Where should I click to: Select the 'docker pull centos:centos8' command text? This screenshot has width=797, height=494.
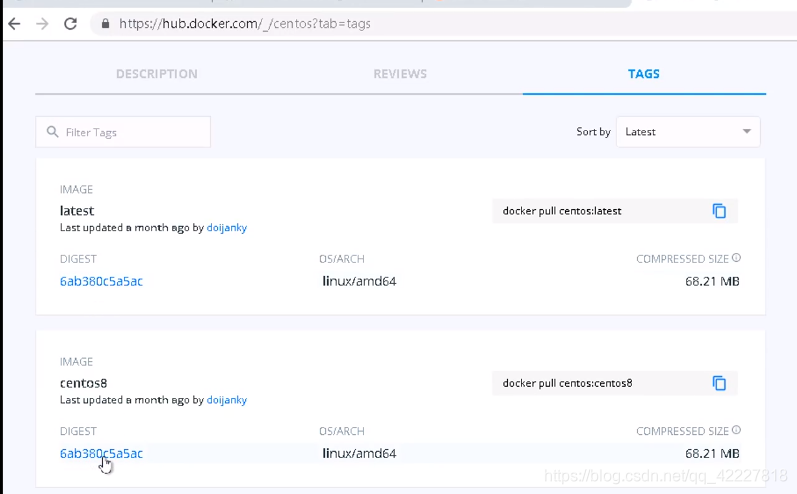click(567, 383)
